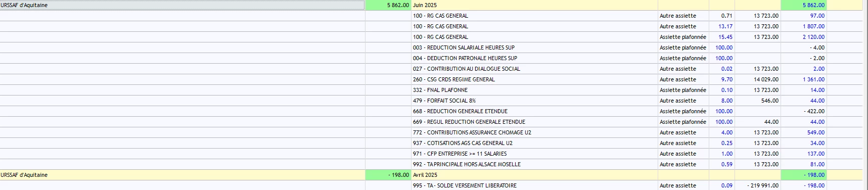
Task: Click the Avril 2025 period cell
Action: click(534, 175)
